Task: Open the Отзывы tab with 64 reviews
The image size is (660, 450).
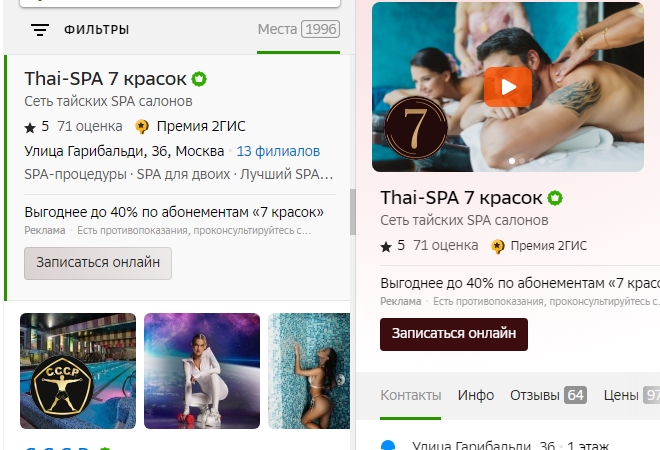Action: pos(548,395)
